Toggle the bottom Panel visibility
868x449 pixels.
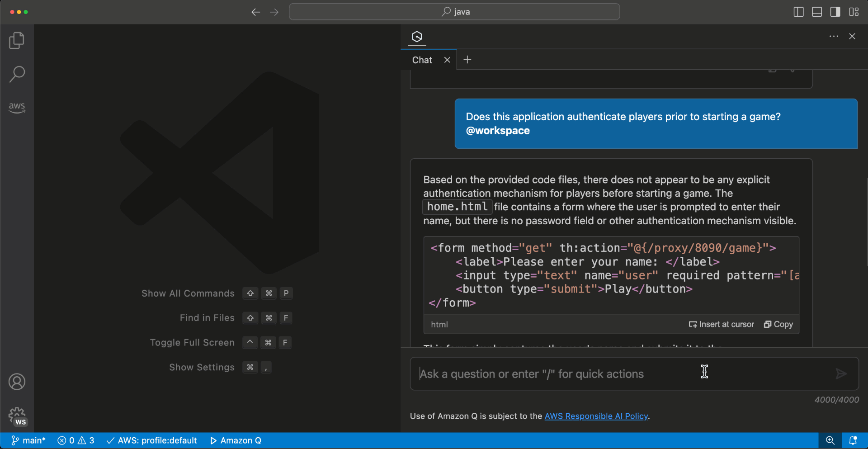816,12
